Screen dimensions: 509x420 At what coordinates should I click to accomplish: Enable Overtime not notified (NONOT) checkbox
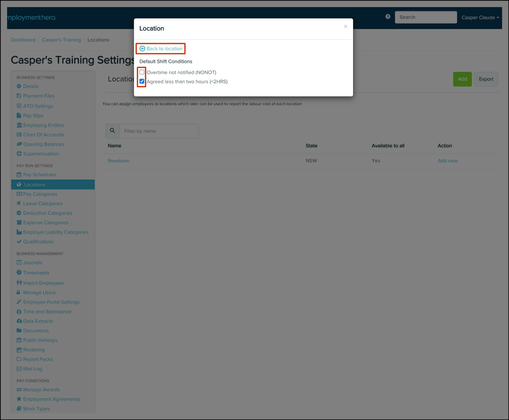pos(142,72)
